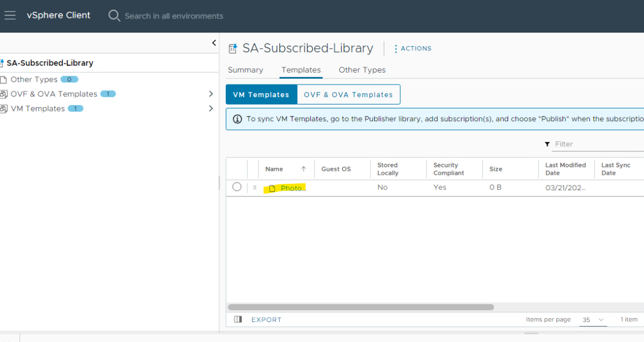This screenshot has width=644, height=342.
Task: Select Other Types in the sidebar
Action: (x=34, y=79)
